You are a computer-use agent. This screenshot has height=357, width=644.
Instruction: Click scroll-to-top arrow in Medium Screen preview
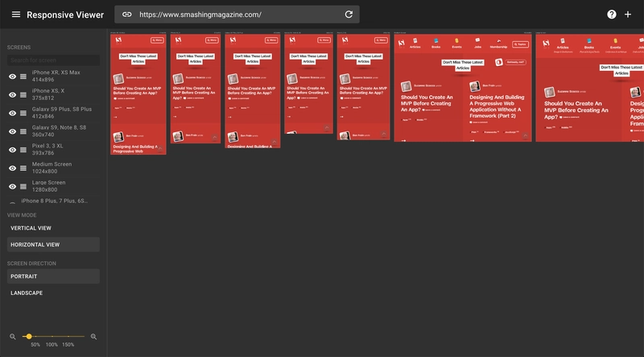click(526, 136)
